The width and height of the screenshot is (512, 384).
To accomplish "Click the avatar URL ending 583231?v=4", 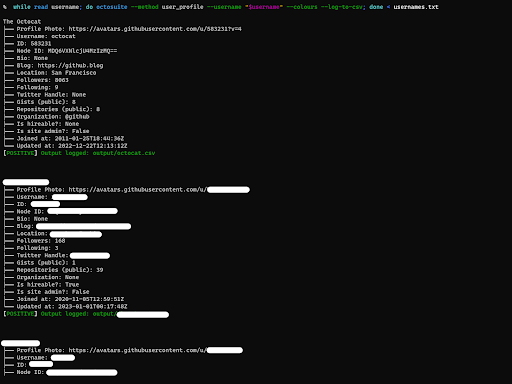I will (155, 29).
